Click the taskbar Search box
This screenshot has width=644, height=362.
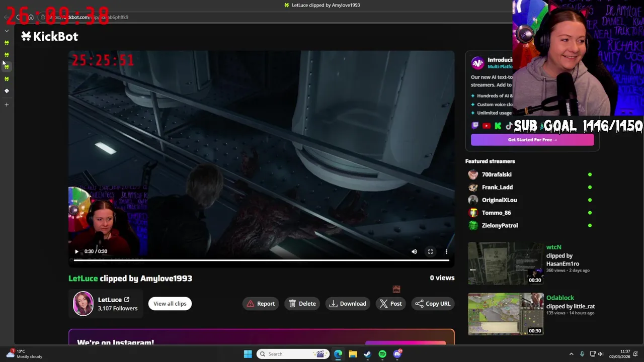[293, 354]
